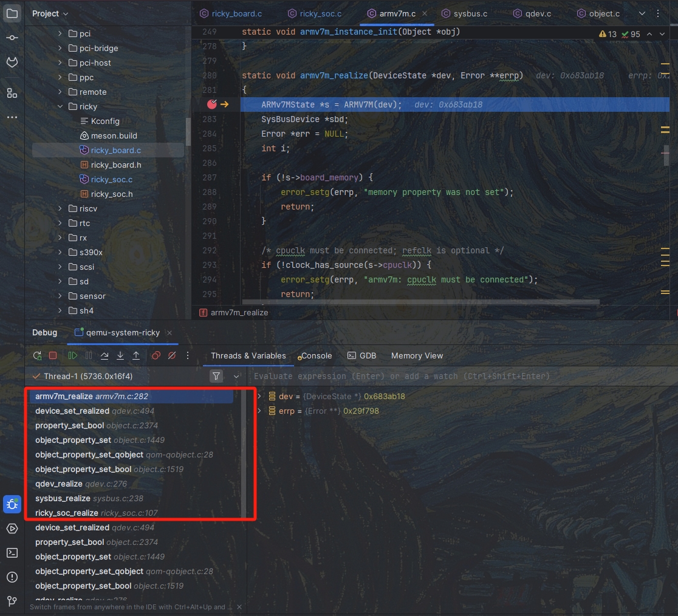Expand the pci-bridge folder

60,48
